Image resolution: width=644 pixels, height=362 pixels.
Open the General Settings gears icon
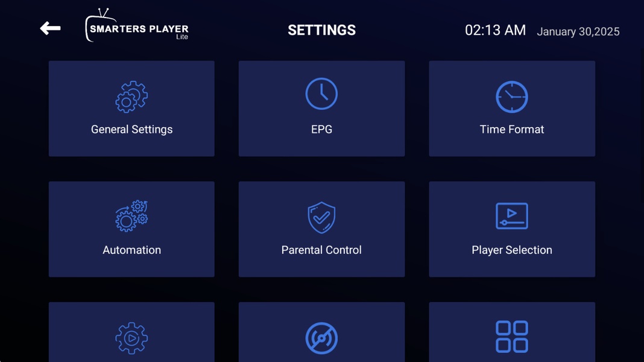tap(131, 97)
